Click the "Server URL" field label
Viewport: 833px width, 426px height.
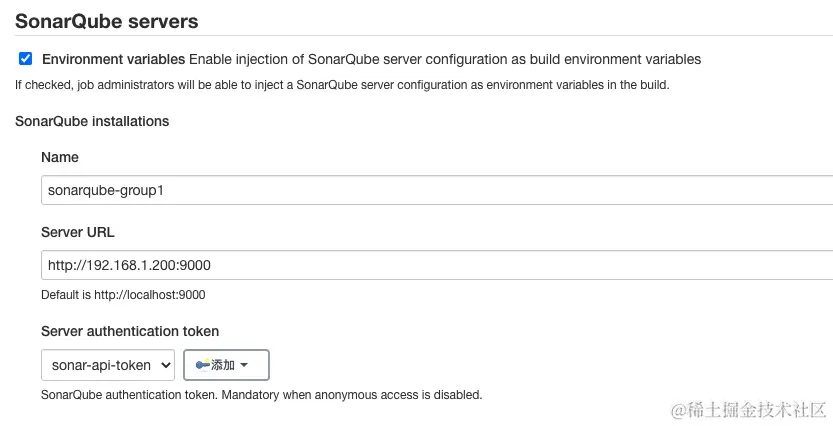(x=78, y=232)
